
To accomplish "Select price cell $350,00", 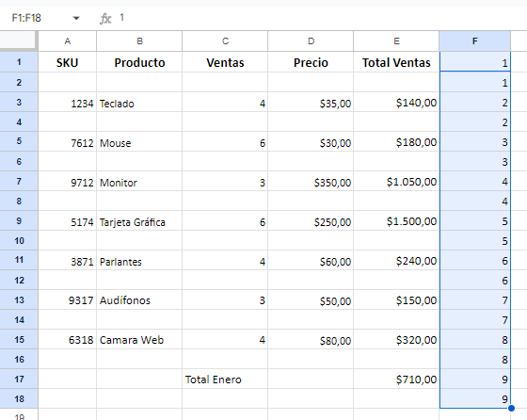I will (311, 182).
